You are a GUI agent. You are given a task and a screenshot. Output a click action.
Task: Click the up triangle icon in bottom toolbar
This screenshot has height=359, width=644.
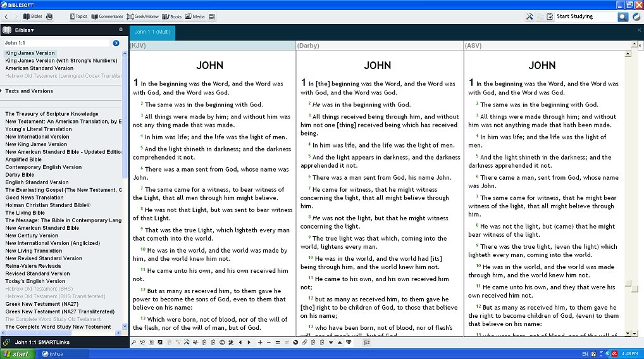[x=340, y=343]
